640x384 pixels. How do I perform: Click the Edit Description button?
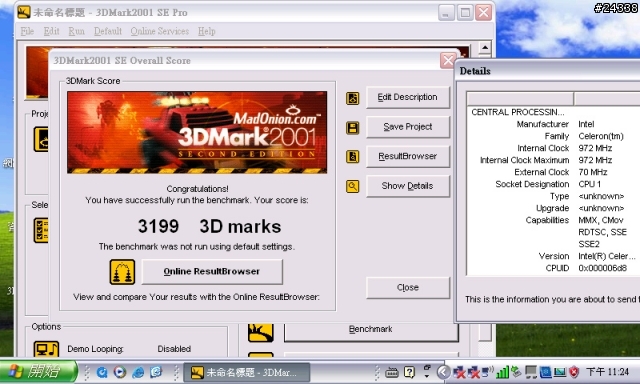pyautogui.click(x=408, y=98)
